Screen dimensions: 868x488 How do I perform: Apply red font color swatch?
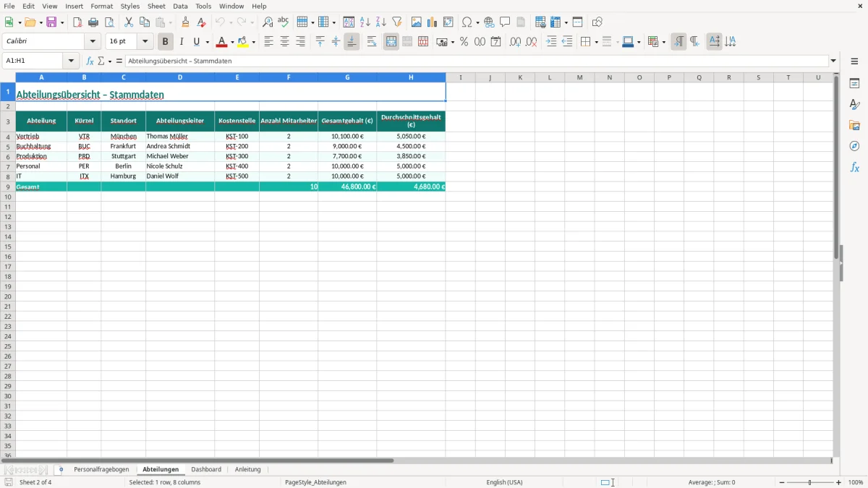[x=222, y=42]
